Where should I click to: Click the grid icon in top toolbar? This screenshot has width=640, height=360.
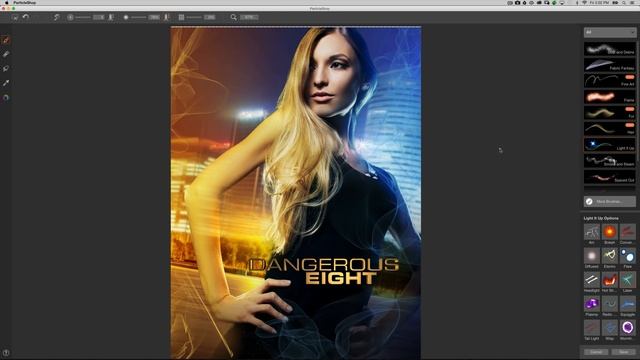(181, 17)
